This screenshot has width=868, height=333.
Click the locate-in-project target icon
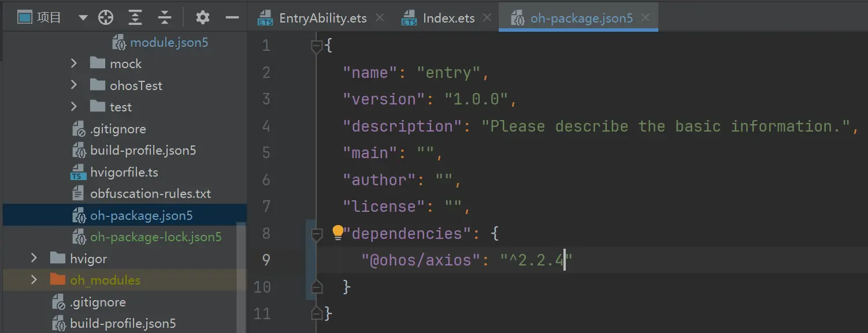106,18
